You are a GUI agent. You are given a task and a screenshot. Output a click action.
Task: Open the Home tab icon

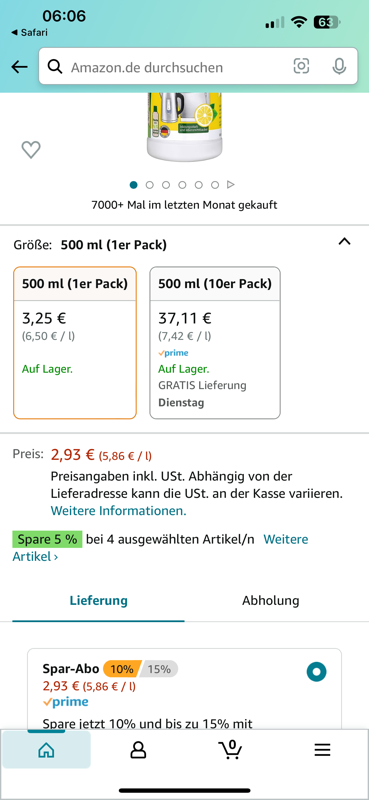[46, 749]
